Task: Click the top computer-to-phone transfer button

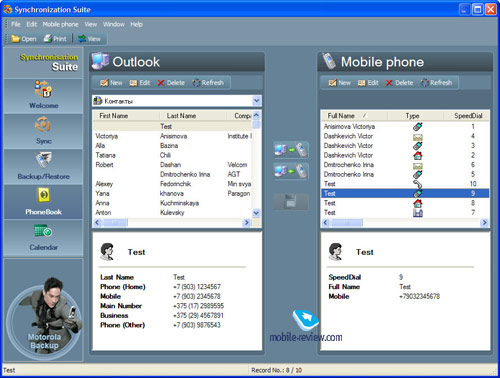Action: click(x=291, y=150)
